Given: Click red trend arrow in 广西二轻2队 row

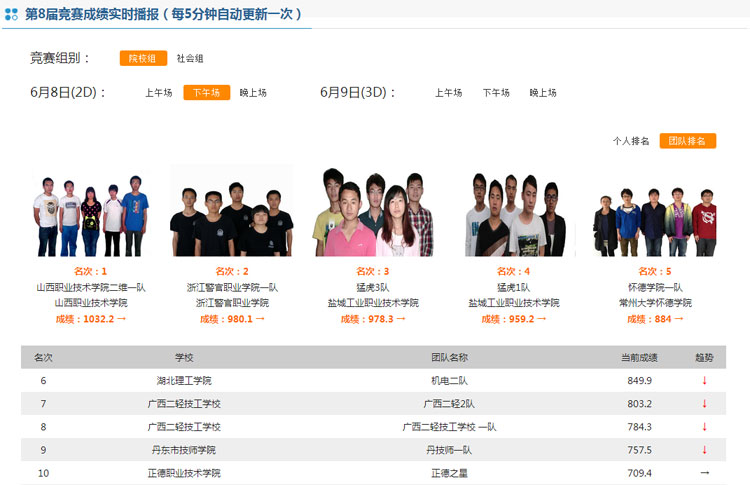Looking at the screenshot, I should (704, 404).
